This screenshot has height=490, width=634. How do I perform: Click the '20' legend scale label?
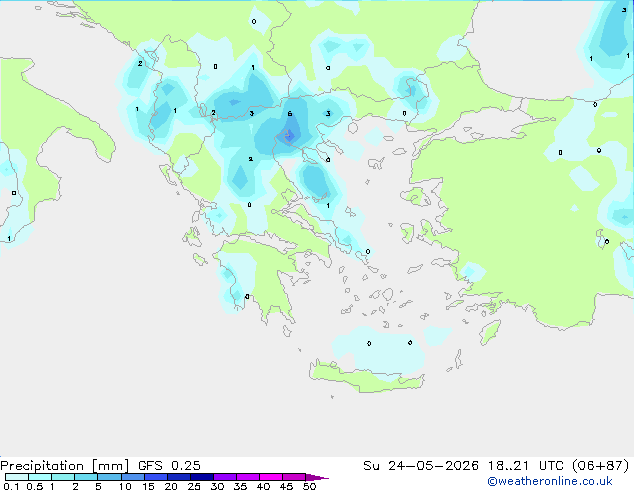tap(171, 486)
